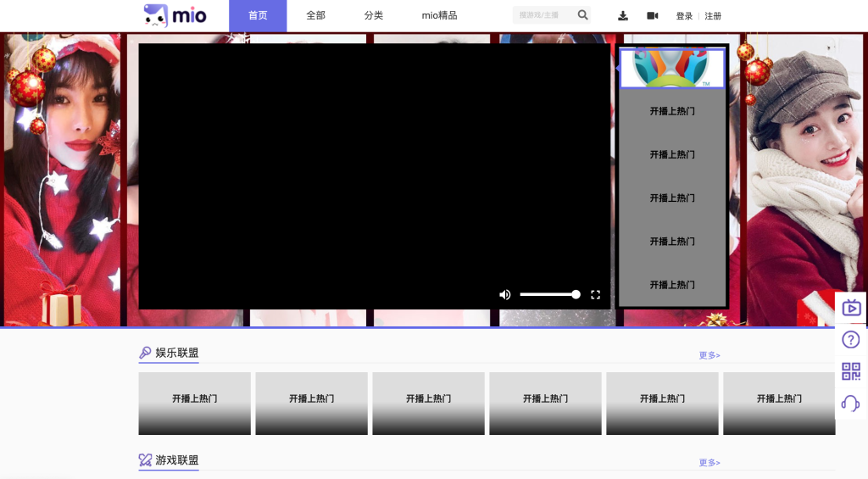Image resolution: width=868 pixels, height=479 pixels.
Task: Focus the 搜游戏/主播 search field
Action: tap(544, 15)
